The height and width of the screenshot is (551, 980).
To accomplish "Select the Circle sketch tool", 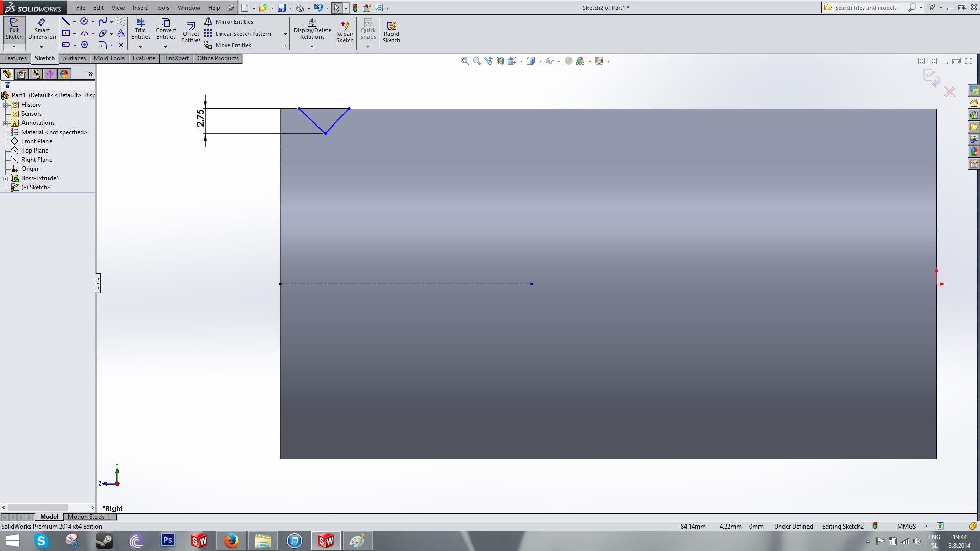I will [84, 22].
